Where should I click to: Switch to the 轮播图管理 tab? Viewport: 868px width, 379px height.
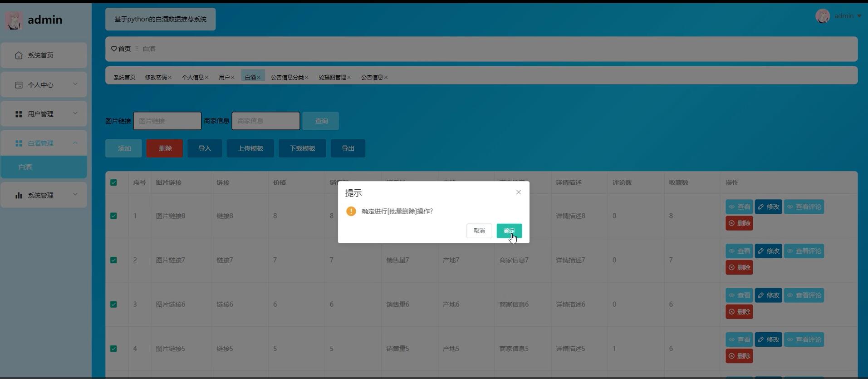point(332,77)
